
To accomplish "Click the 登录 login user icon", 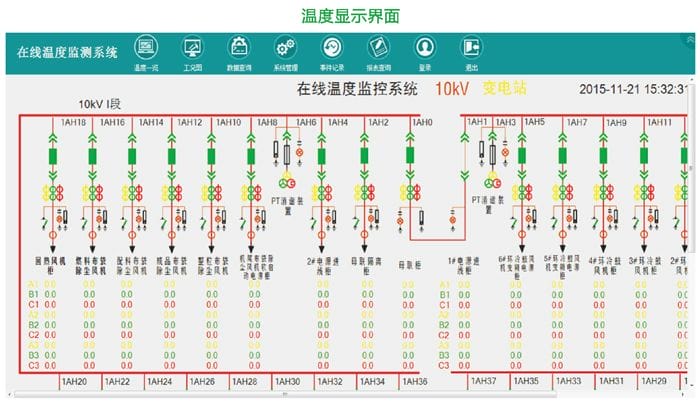I will pyautogui.click(x=425, y=47).
